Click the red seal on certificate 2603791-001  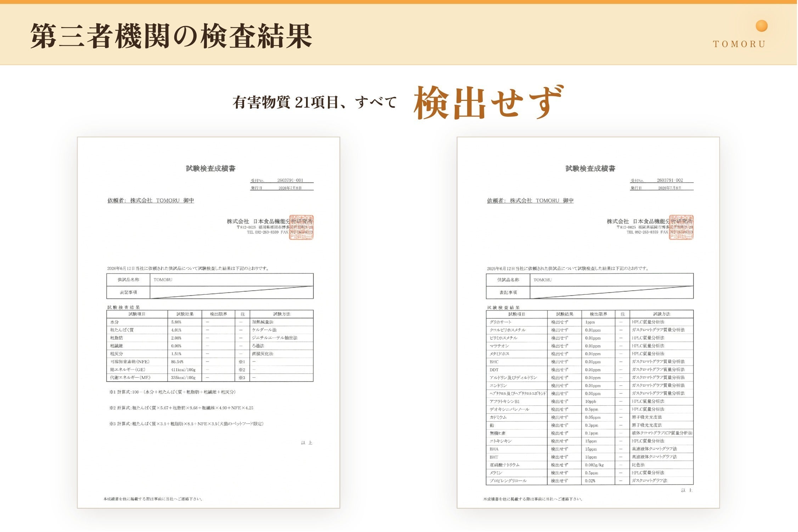(301, 227)
